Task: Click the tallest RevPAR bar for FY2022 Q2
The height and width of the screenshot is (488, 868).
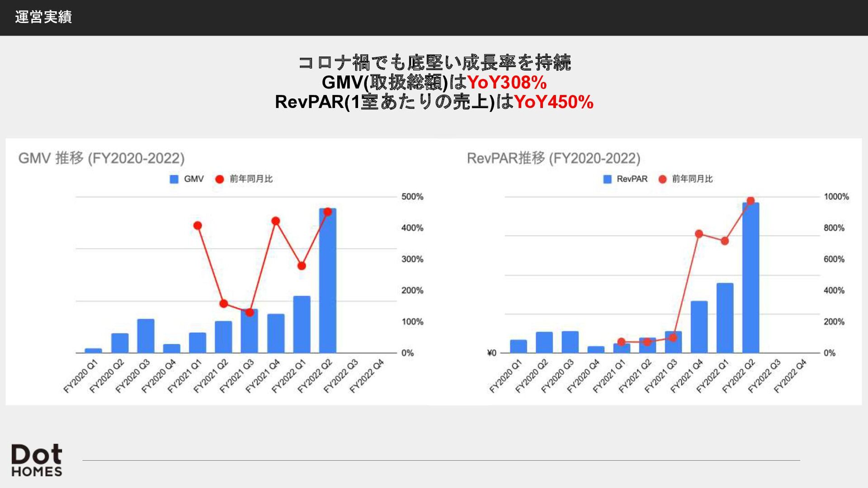Action: (750, 278)
